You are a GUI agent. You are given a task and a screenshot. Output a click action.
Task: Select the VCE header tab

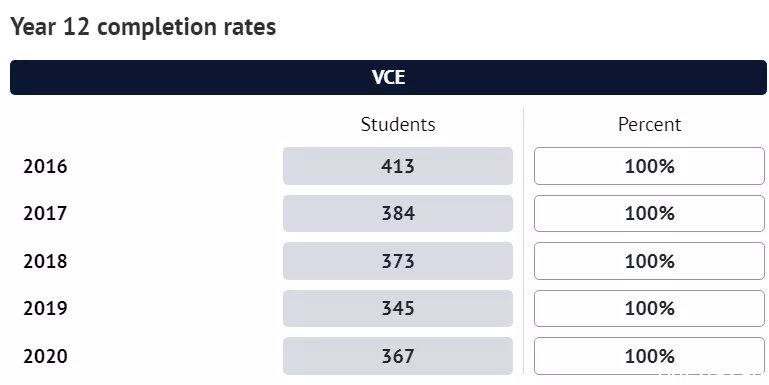pyautogui.click(x=388, y=77)
